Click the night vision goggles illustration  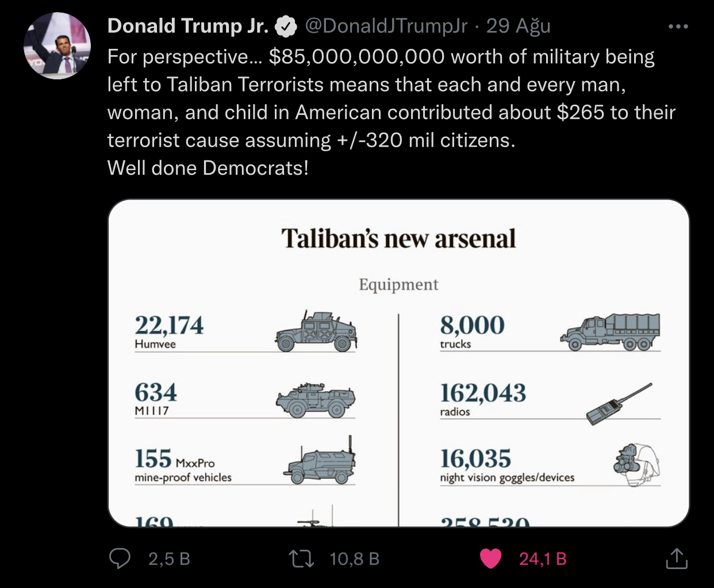636,463
